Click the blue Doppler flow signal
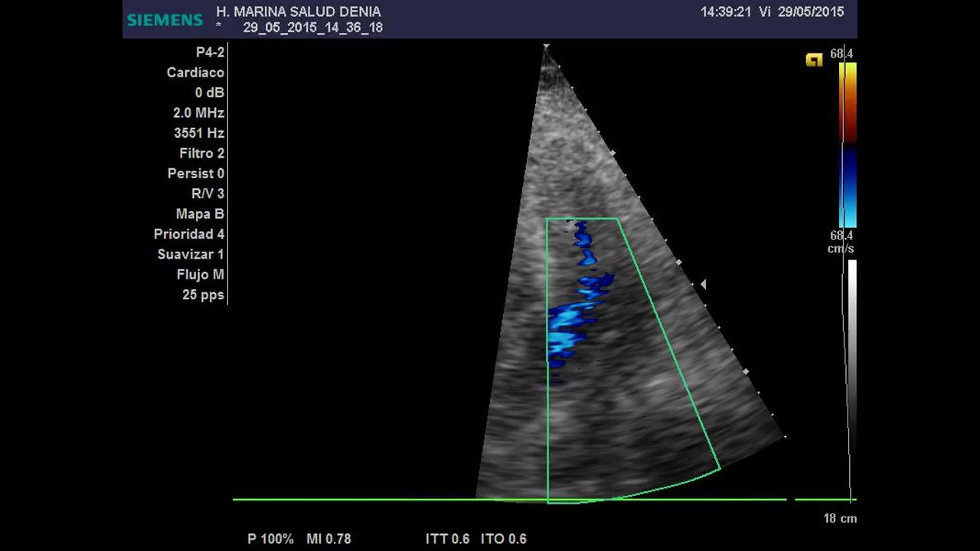The height and width of the screenshot is (551, 980). (x=574, y=314)
